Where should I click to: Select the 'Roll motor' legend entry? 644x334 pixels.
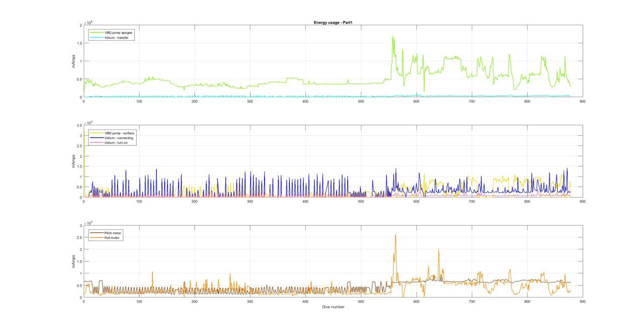(x=106, y=238)
